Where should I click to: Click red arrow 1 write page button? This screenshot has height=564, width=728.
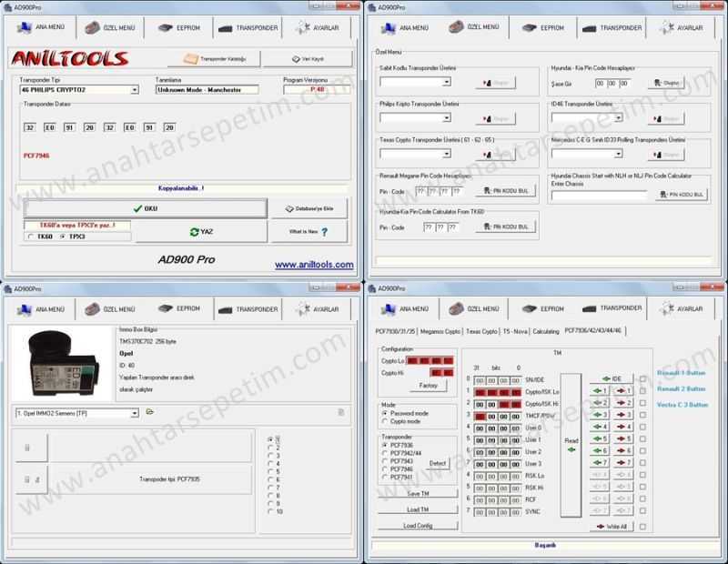tap(622, 391)
